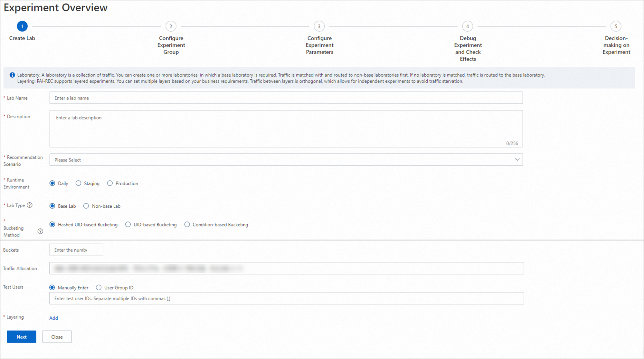Click the Add link under Layering
This screenshot has height=359, width=644.
[x=53, y=318]
